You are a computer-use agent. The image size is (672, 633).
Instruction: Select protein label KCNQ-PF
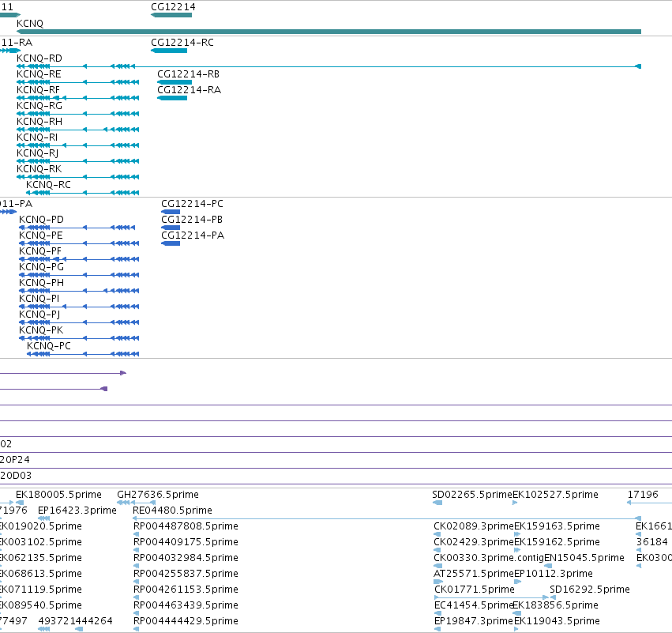coord(40,251)
